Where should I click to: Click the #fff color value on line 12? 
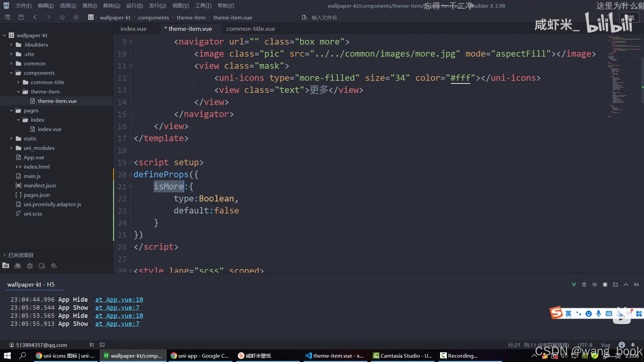(460, 78)
